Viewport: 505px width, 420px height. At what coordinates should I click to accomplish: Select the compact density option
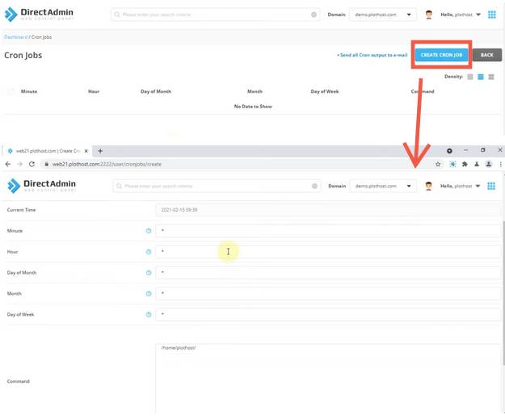pyautogui.click(x=470, y=77)
